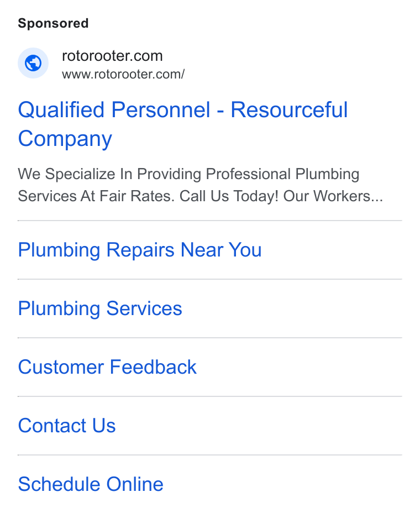The height and width of the screenshot is (513, 420).
Task: Click the word Feedback in the sitelinks
Action: (153, 367)
